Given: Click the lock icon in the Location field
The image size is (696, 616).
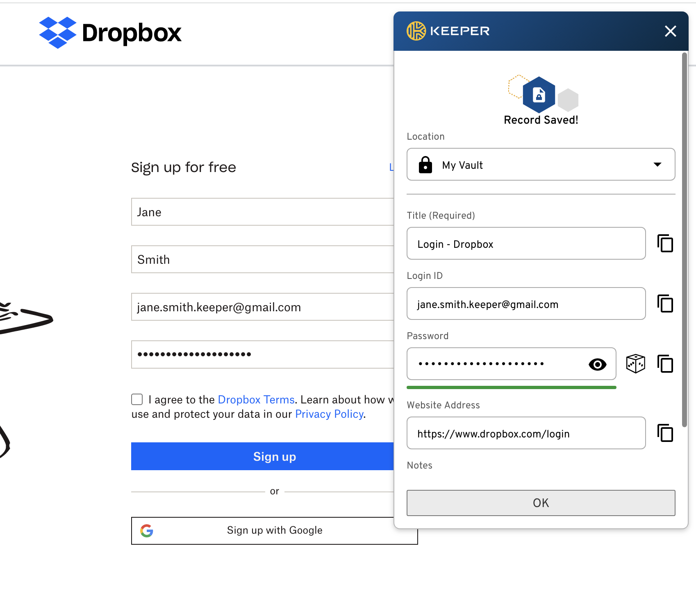Looking at the screenshot, I should coord(425,165).
